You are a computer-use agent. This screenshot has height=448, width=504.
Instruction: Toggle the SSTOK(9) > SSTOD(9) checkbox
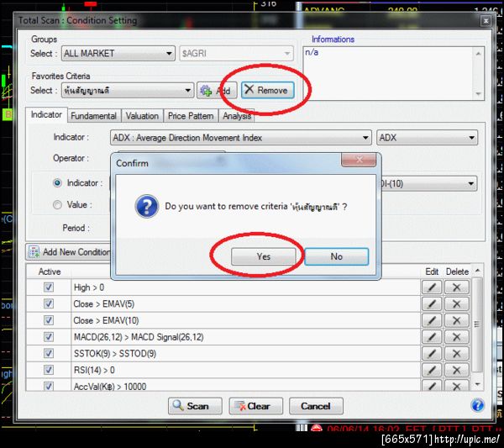tap(49, 353)
